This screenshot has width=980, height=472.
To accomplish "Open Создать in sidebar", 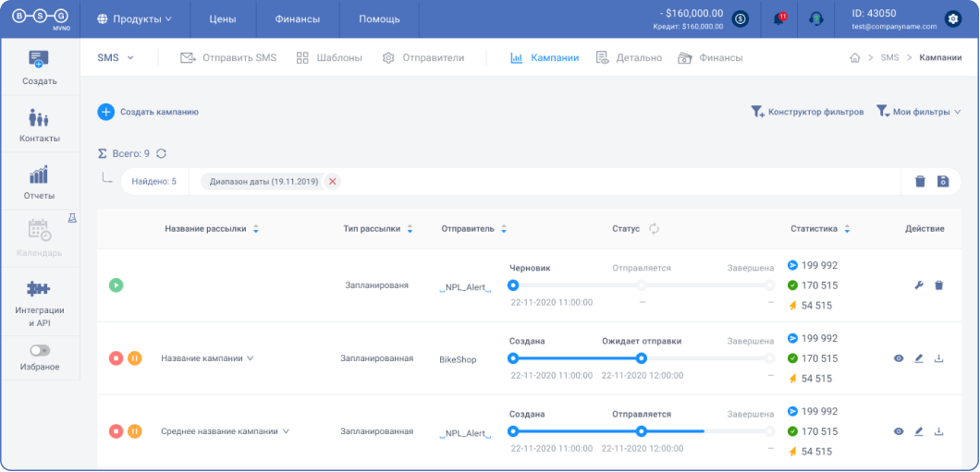I will pos(40,67).
